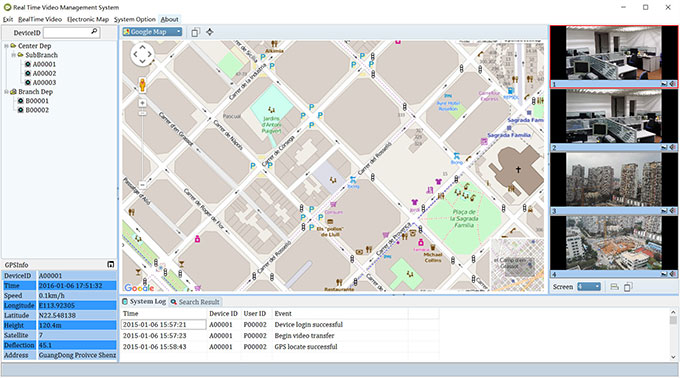680x378 pixels.
Task: Toggle the record icon on channel 2
Action: coord(664,148)
